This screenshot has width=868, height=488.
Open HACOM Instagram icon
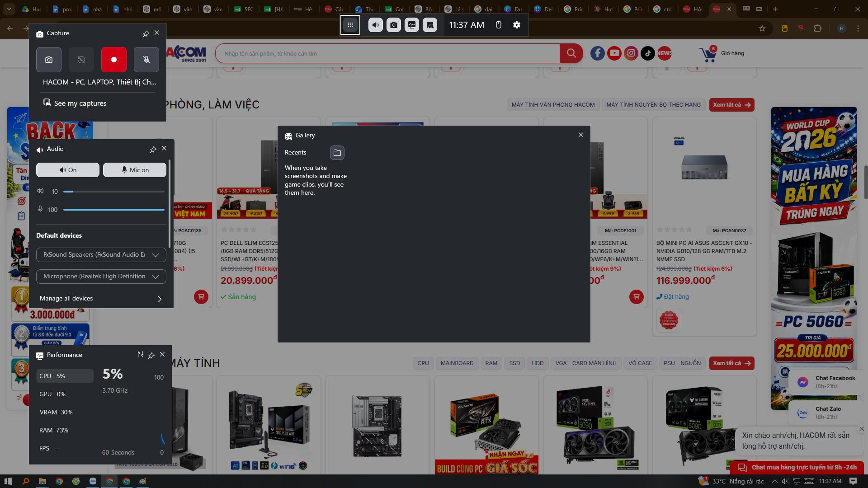tap(631, 53)
